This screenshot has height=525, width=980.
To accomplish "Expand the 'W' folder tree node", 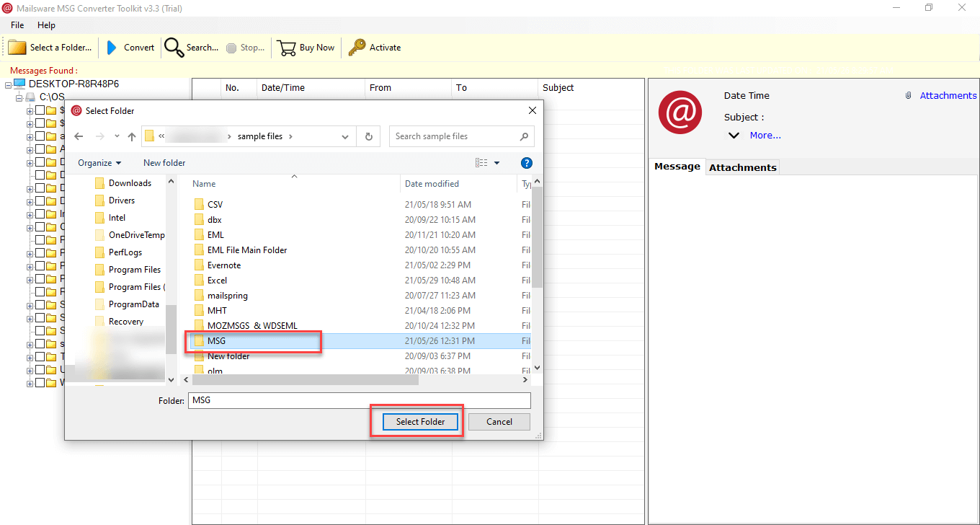I will coord(30,383).
